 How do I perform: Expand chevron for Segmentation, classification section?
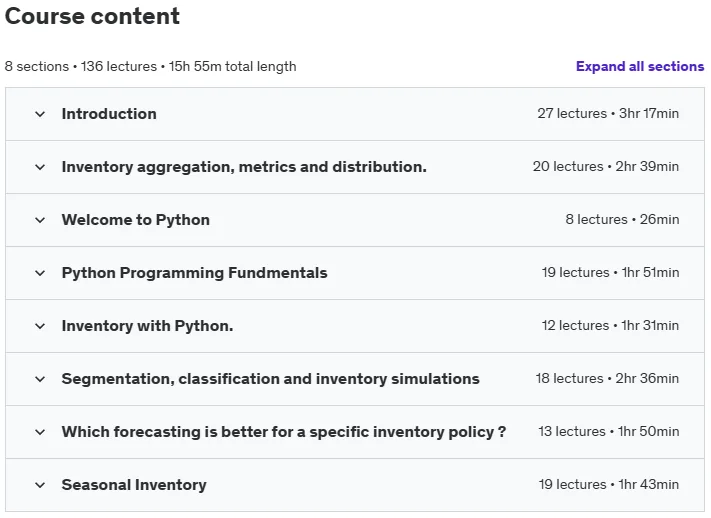point(40,379)
